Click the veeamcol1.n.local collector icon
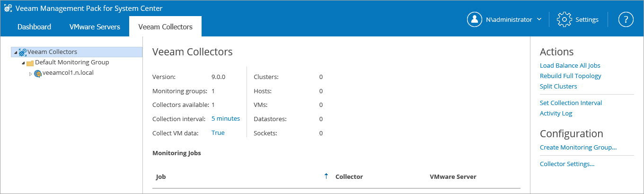 pyautogui.click(x=38, y=73)
